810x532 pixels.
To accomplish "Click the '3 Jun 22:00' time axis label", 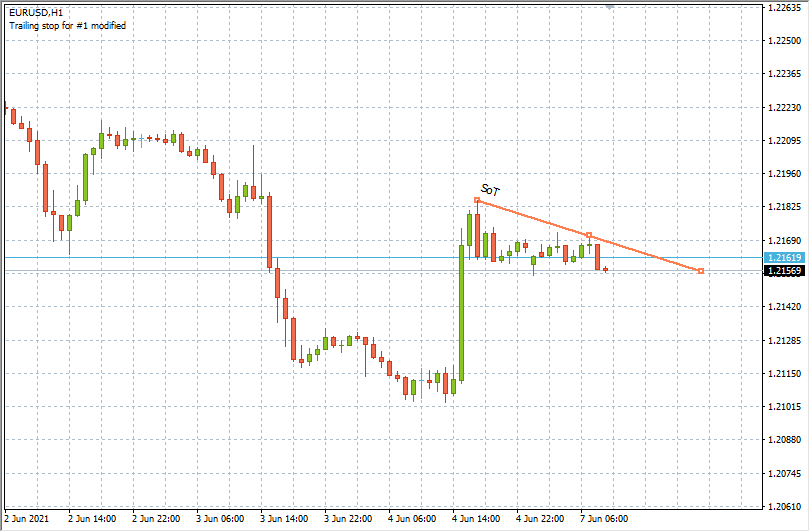I will pyautogui.click(x=349, y=519).
